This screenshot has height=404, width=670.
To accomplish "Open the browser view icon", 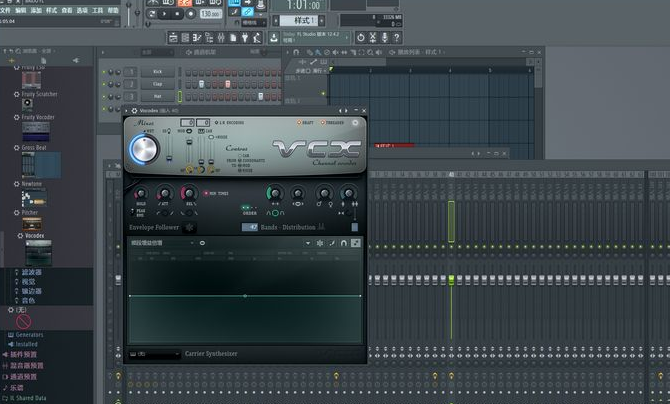I will [209, 38].
